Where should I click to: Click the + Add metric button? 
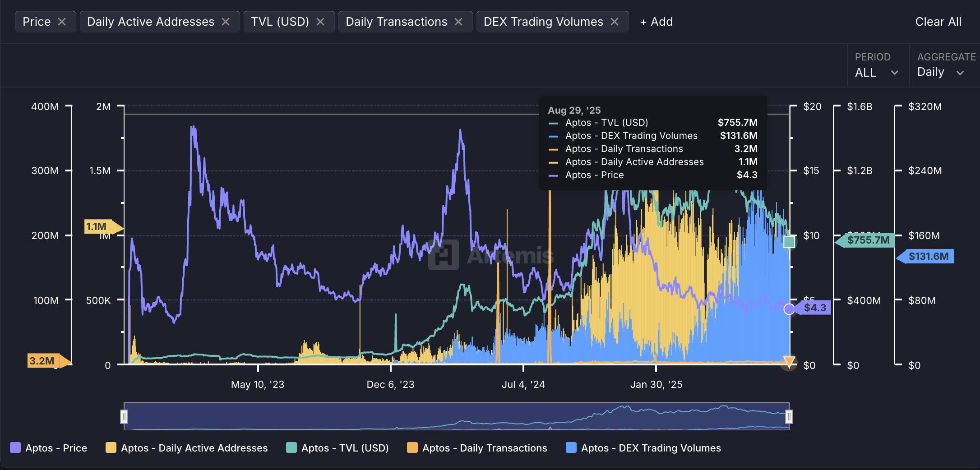656,22
